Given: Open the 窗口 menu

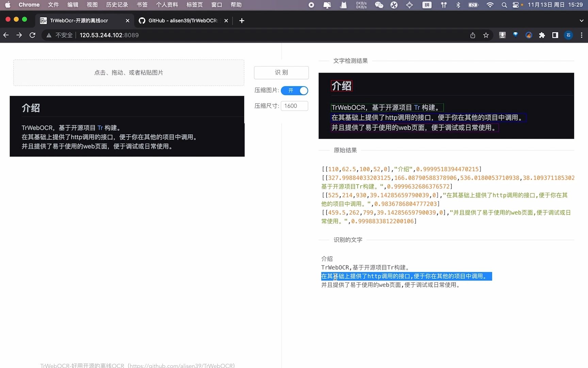Looking at the screenshot, I should pos(216,5).
